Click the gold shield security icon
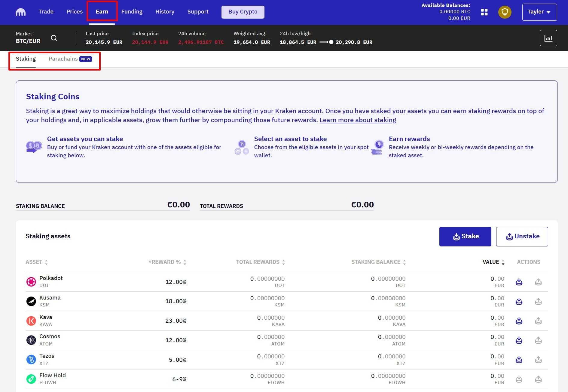Screen dimensions: 568x392 click(505, 12)
